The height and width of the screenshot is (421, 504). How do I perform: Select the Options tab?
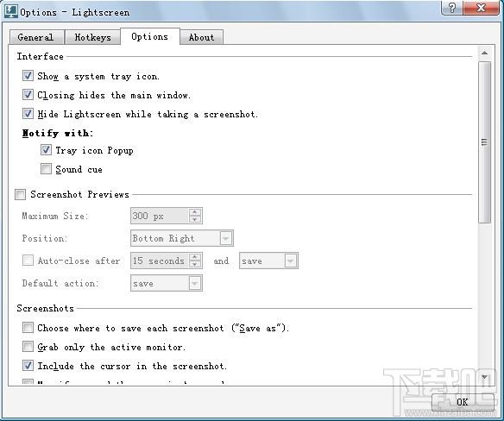(150, 36)
